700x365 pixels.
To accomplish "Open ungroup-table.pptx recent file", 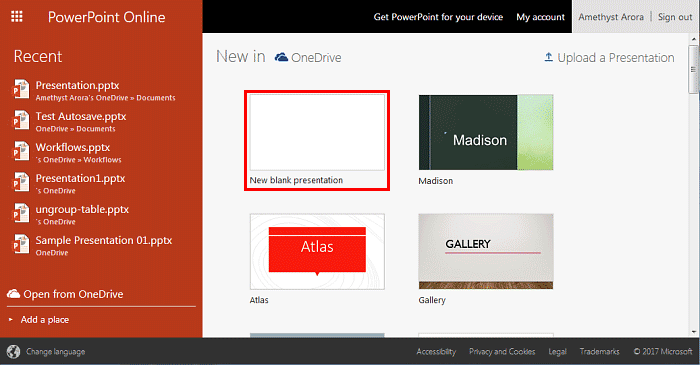I will click(82, 209).
